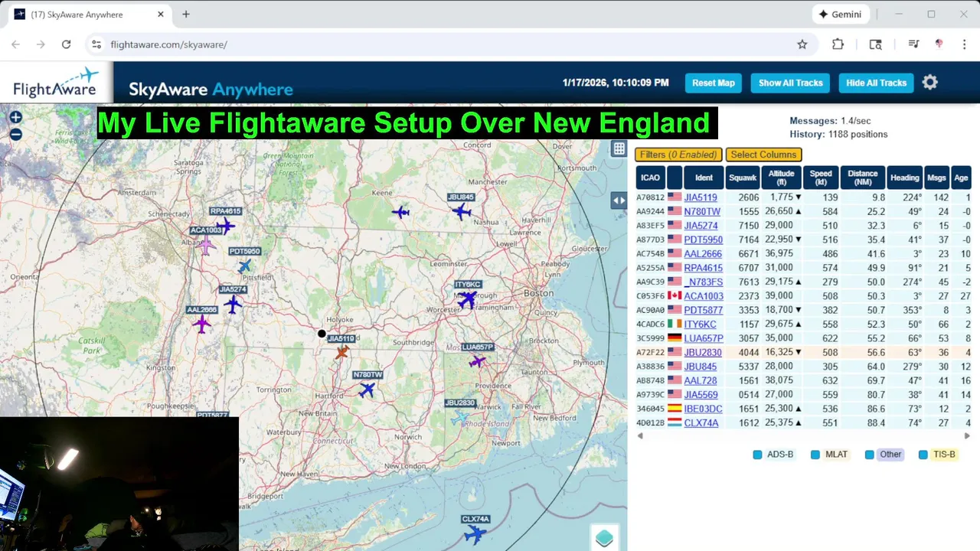Image resolution: width=980 pixels, height=551 pixels.
Task: Open the ACA1003 flight link
Action: pos(704,296)
